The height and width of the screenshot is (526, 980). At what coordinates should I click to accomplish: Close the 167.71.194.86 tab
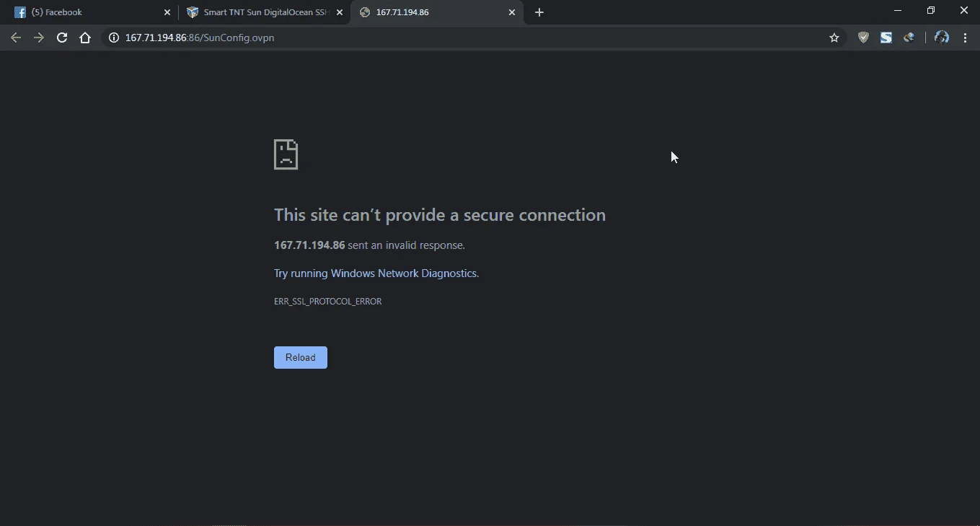click(x=512, y=12)
